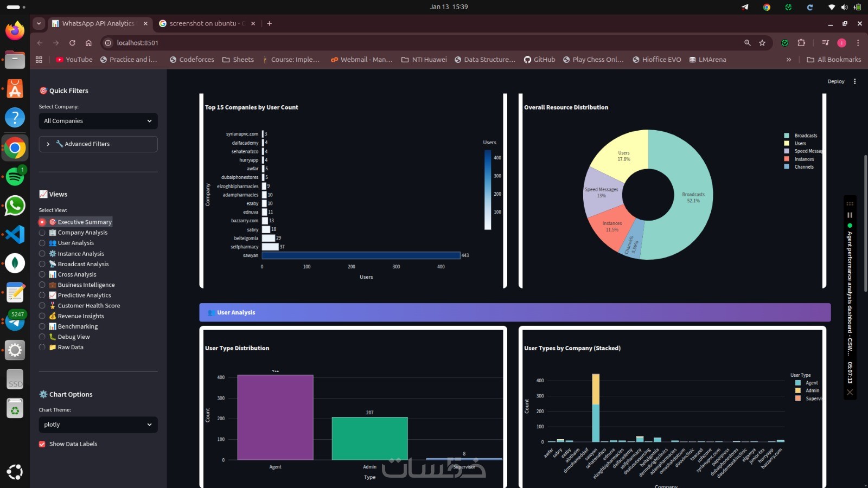Image resolution: width=868 pixels, height=488 pixels.
Task: Open the All Companies dropdown
Action: [98, 121]
